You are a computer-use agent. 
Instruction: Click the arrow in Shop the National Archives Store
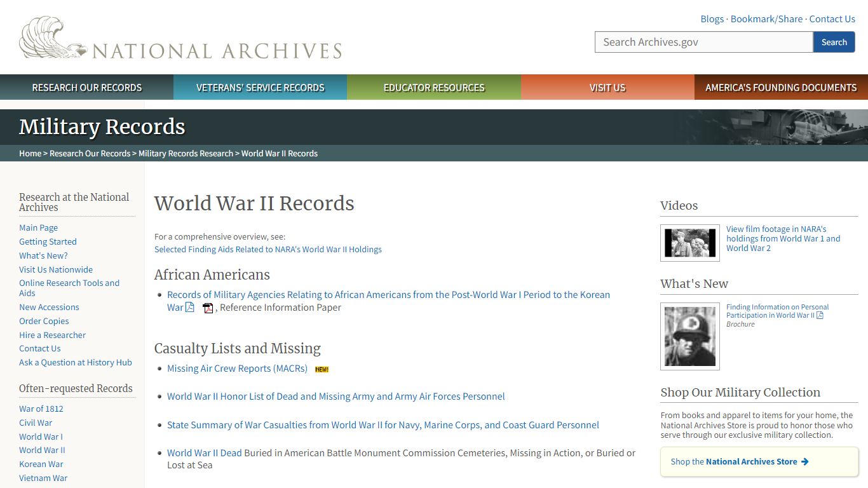[x=804, y=462]
